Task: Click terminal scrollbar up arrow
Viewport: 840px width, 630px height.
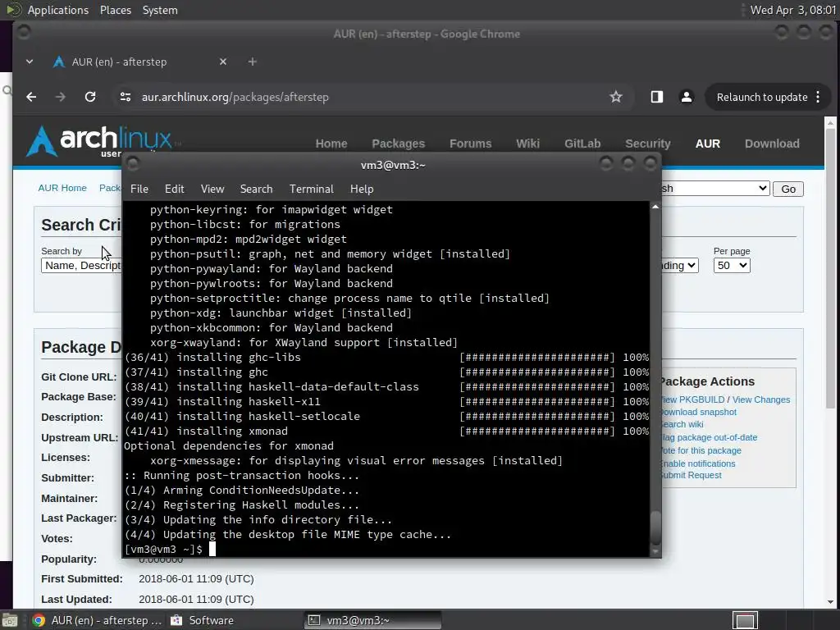Action: point(655,207)
